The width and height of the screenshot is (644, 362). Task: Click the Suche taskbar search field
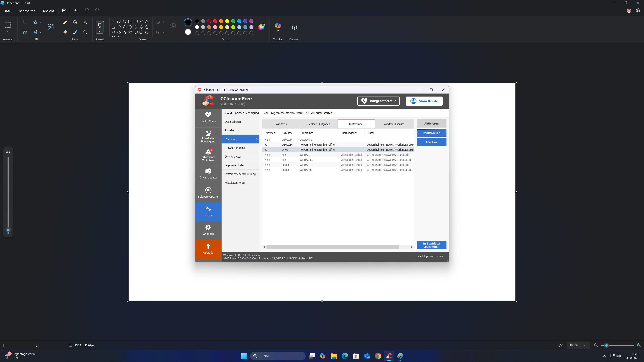pos(278,356)
